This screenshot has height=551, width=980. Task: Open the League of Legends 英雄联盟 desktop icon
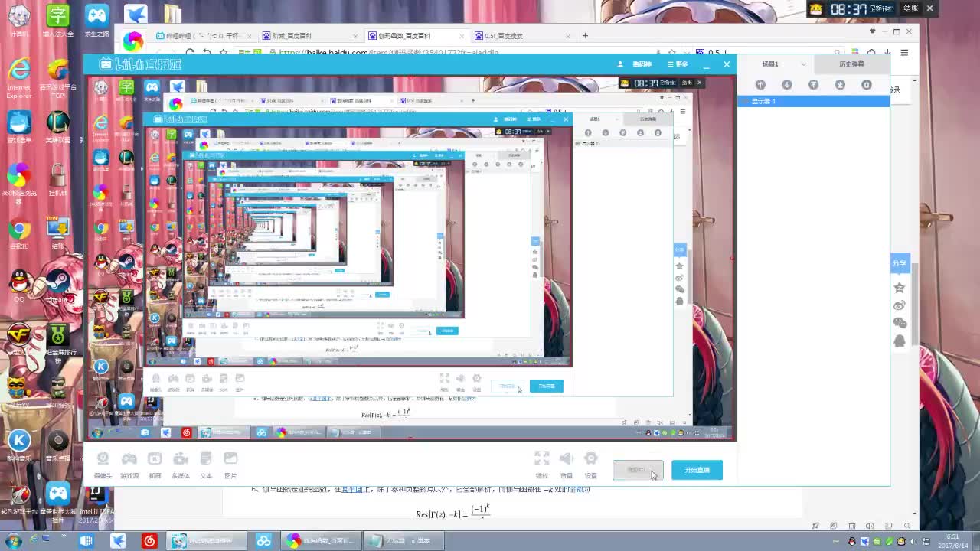[x=58, y=127]
